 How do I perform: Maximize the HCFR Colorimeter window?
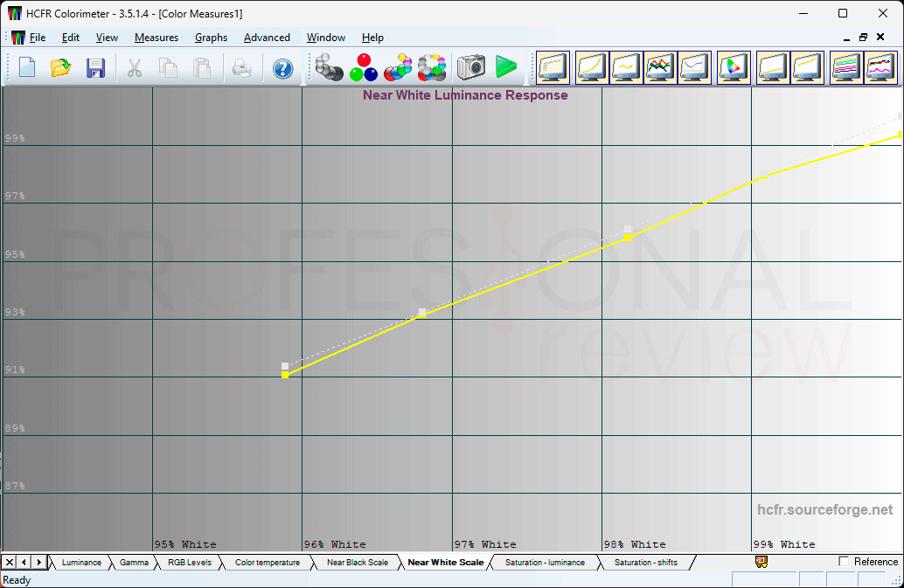tap(842, 13)
